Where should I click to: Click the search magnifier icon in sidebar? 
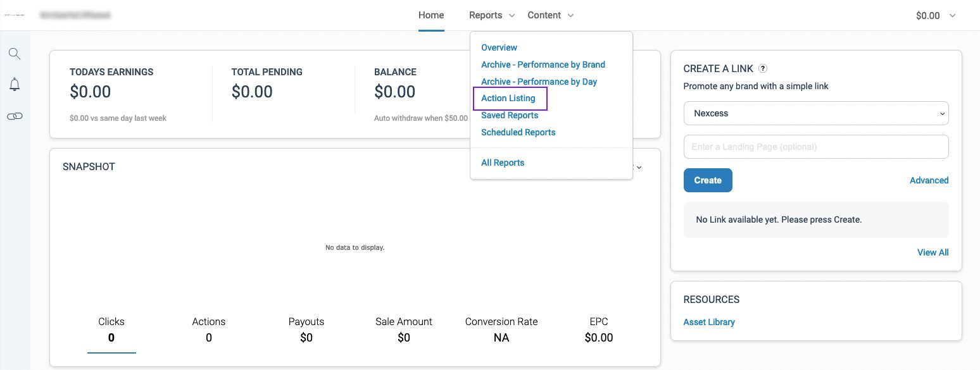(15, 54)
